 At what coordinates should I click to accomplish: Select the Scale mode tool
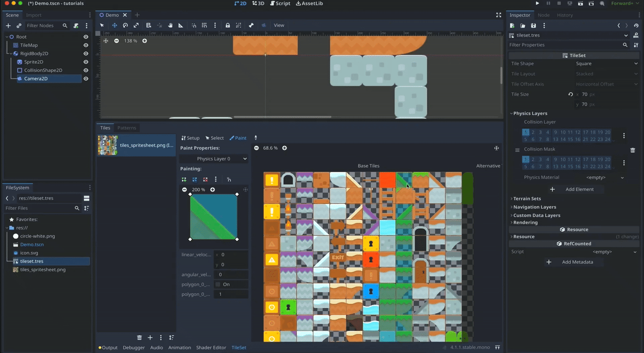(x=136, y=25)
